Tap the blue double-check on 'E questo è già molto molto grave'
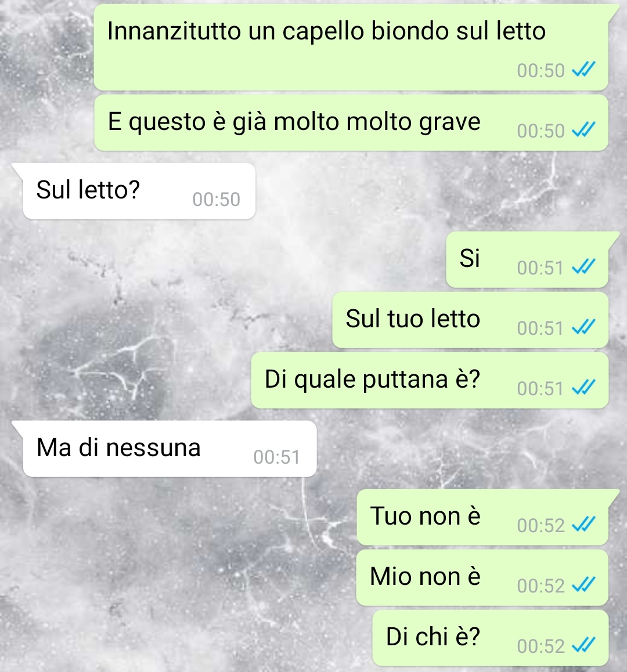 pos(583,130)
